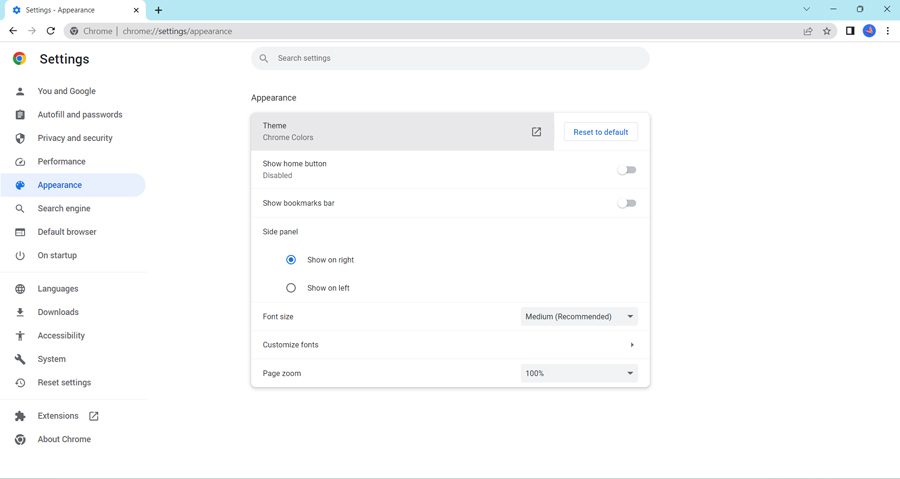Open the theme external link icon

point(536,132)
